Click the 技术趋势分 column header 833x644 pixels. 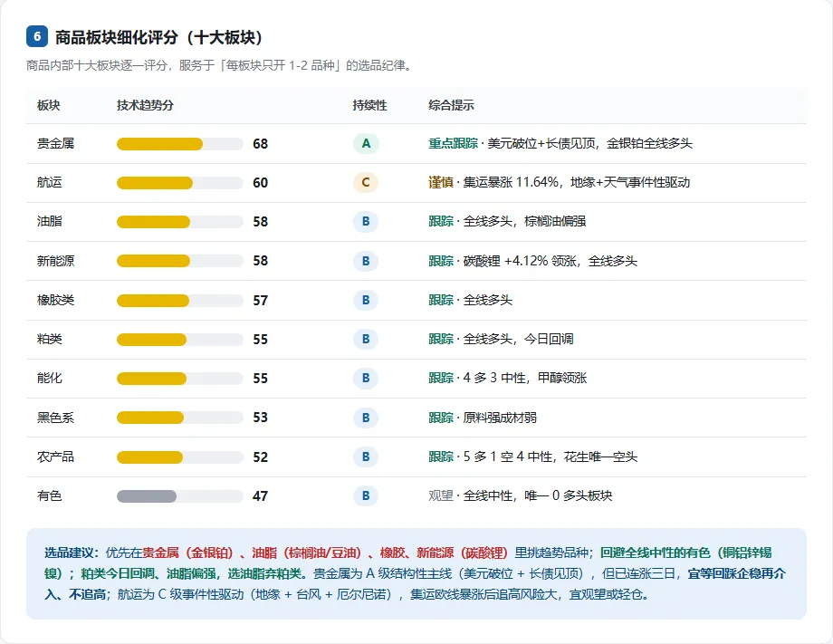click(145, 105)
